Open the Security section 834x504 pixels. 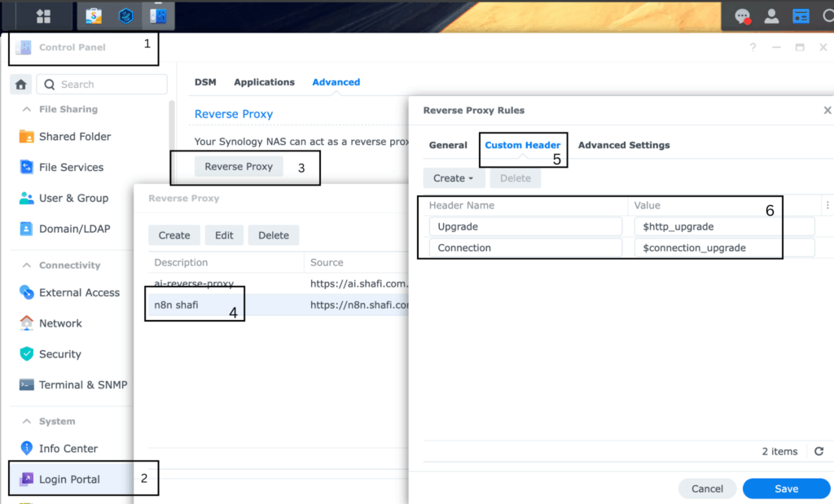tap(59, 354)
